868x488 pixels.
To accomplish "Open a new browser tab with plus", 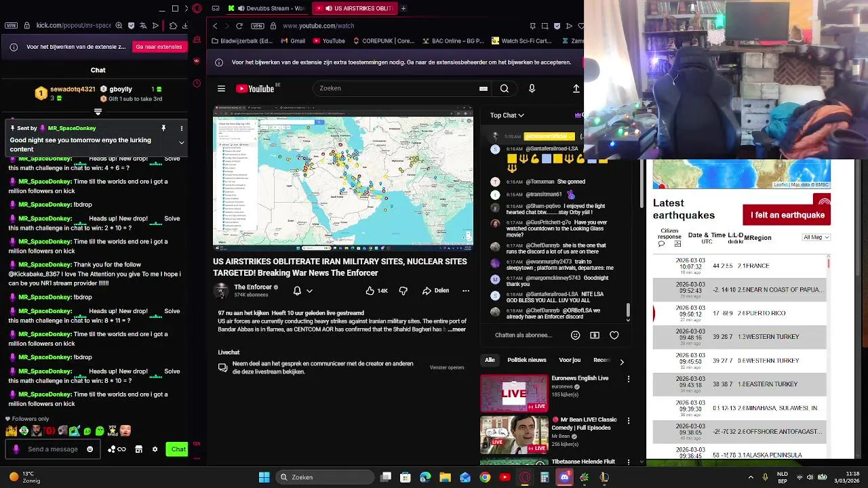I will (403, 8).
